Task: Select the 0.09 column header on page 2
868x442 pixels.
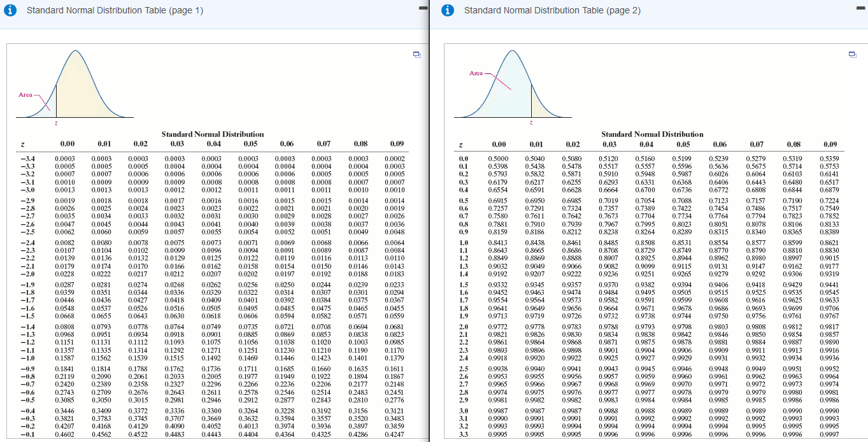Action: (x=830, y=144)
